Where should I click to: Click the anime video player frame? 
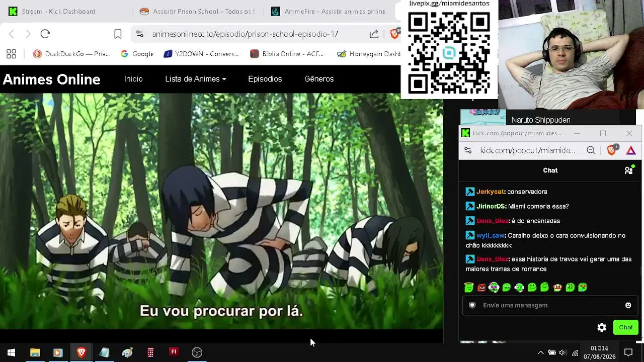(221, 211)
